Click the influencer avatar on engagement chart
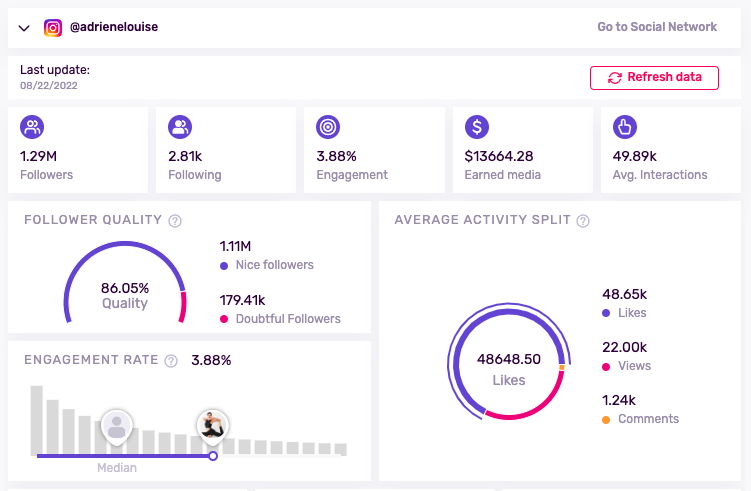 click(212, 425)
